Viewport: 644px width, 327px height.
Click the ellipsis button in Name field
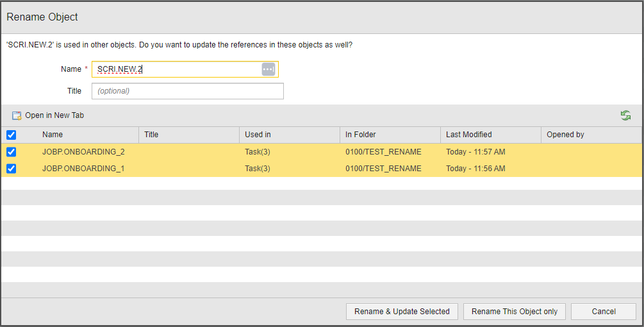tap(268, 69)
